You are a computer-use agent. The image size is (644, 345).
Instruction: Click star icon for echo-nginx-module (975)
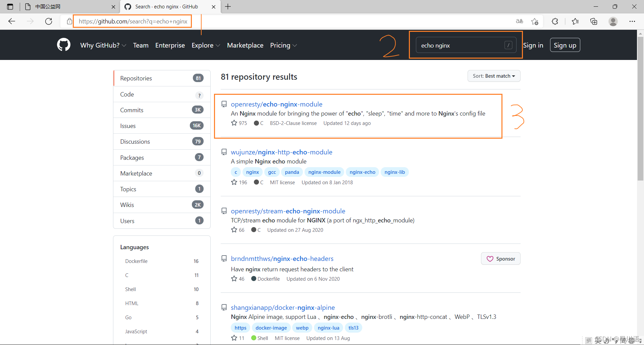pyautogui.click(x=234, y=123)
